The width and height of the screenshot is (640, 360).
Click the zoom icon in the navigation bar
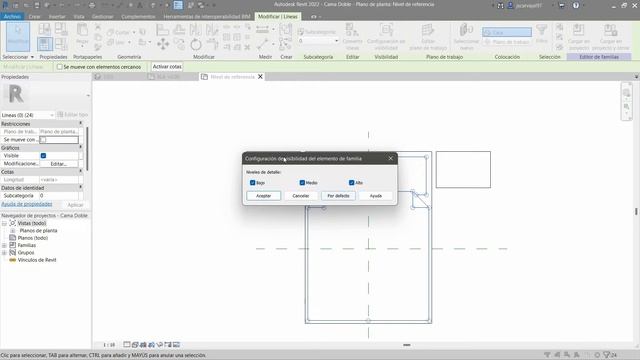pos(627,107)
